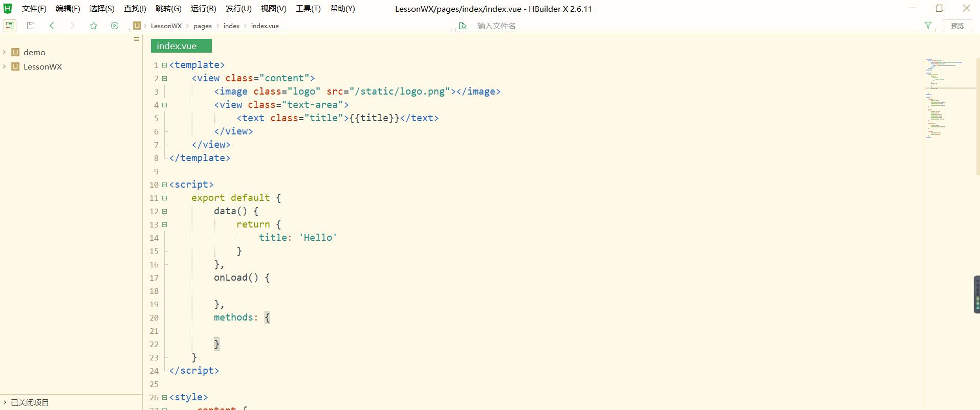Click the save file icon
Image resolution: width=980 pixels, height=410 pixels.
[31, 26]
